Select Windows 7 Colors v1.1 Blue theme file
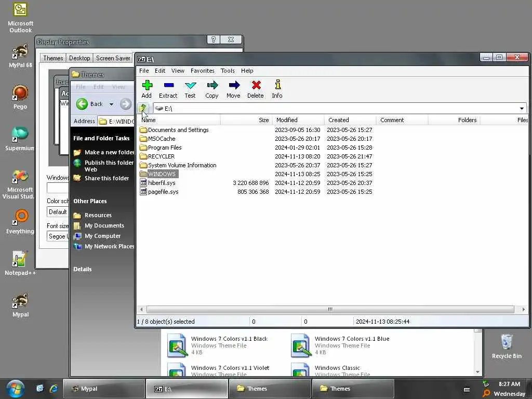Viewport: 532px width, 399px height. (340, 345)
